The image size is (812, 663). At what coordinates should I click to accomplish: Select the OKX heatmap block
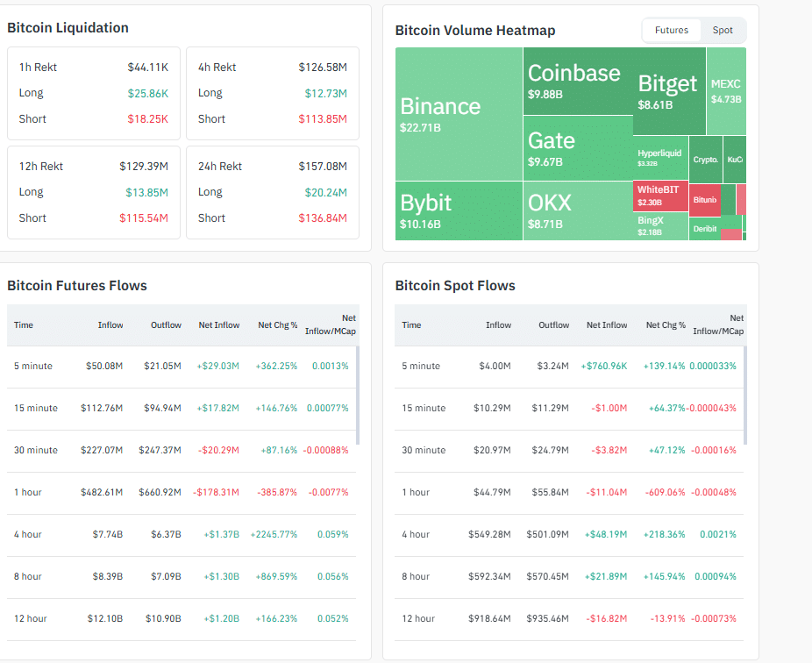click(577, 210)
